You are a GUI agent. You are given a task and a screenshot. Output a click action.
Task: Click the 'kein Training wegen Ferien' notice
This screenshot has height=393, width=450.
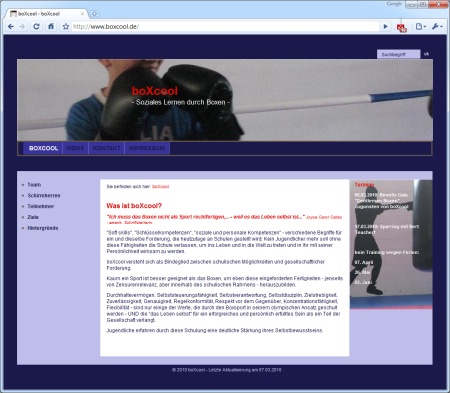tap(387, 252)
